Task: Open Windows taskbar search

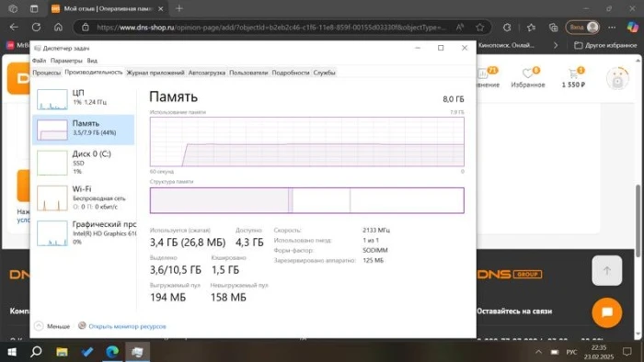Action: tap(36, 352)
